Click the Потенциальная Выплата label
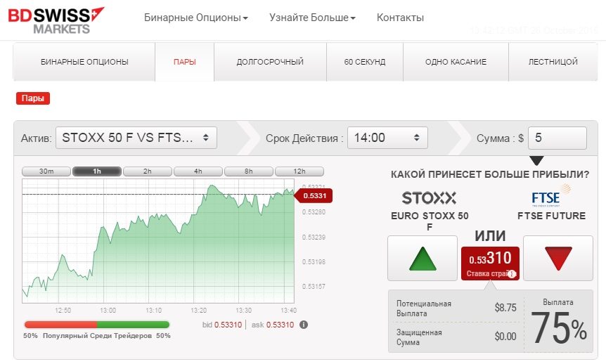606x364 pixels. (424, 308)
